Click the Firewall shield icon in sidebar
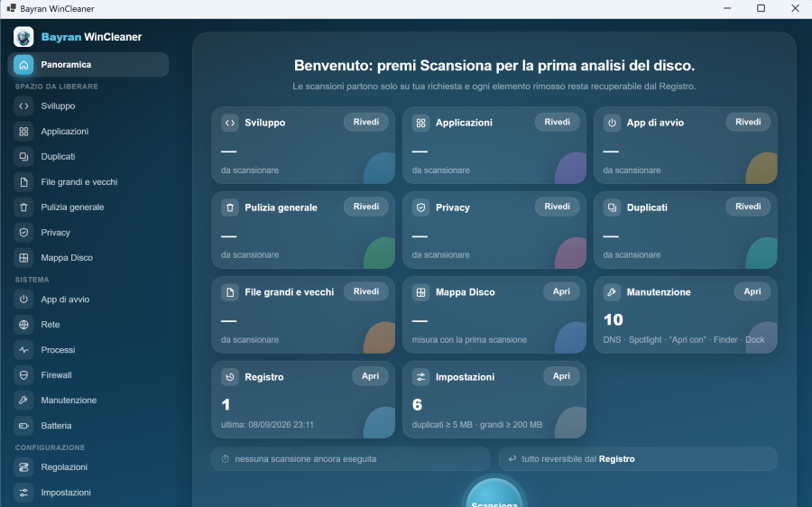Screen dimensions: 812x507 click(x=23, y=375)
